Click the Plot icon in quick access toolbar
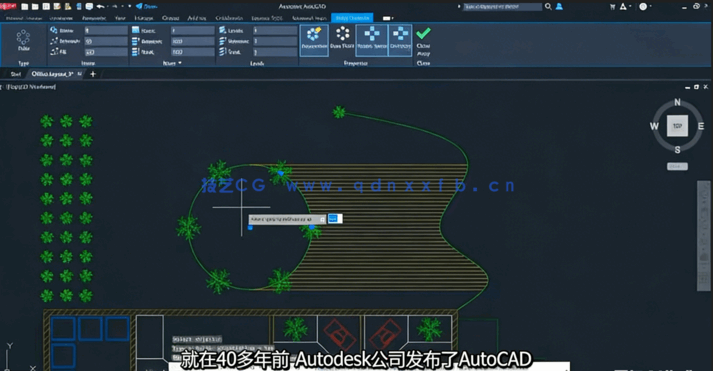Viewport: 713px width, 371px height. click(x=89, y=6)
